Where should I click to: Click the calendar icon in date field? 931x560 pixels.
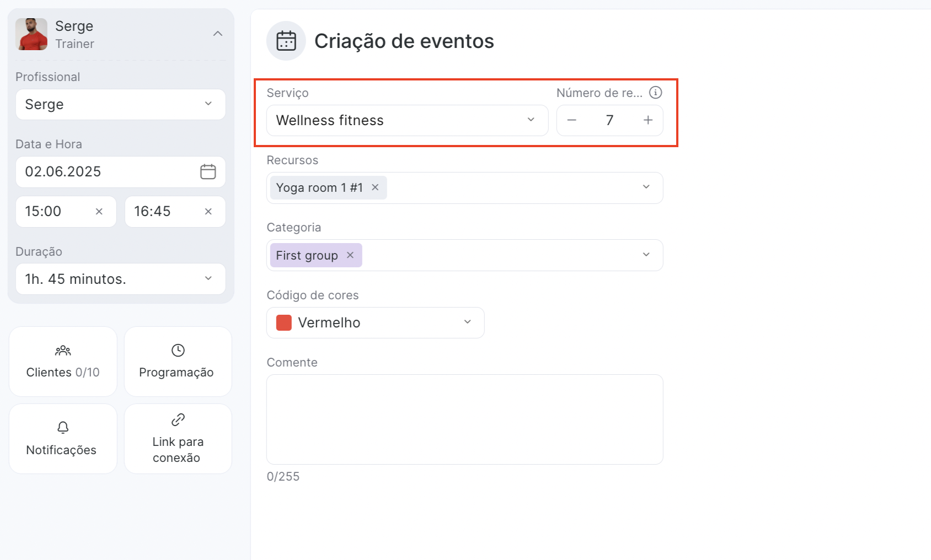click(x=208, y=171)
